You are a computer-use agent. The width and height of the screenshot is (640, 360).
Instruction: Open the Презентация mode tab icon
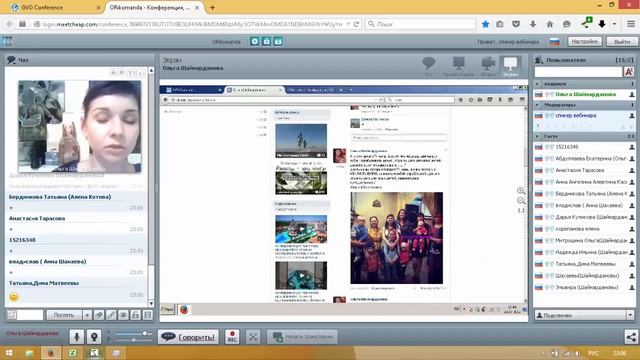pyautogui.click(x=458, y=66)
